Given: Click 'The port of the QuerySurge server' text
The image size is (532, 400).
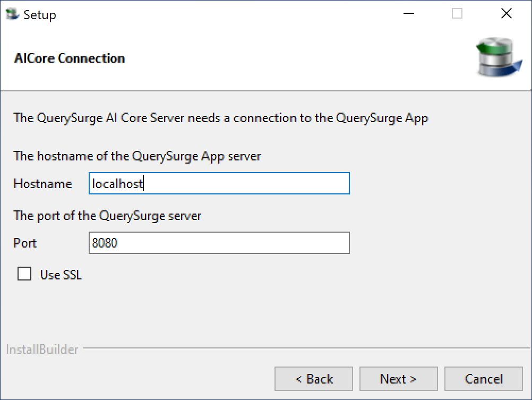Looking at the screenshot, I should (x=107, y=216).
